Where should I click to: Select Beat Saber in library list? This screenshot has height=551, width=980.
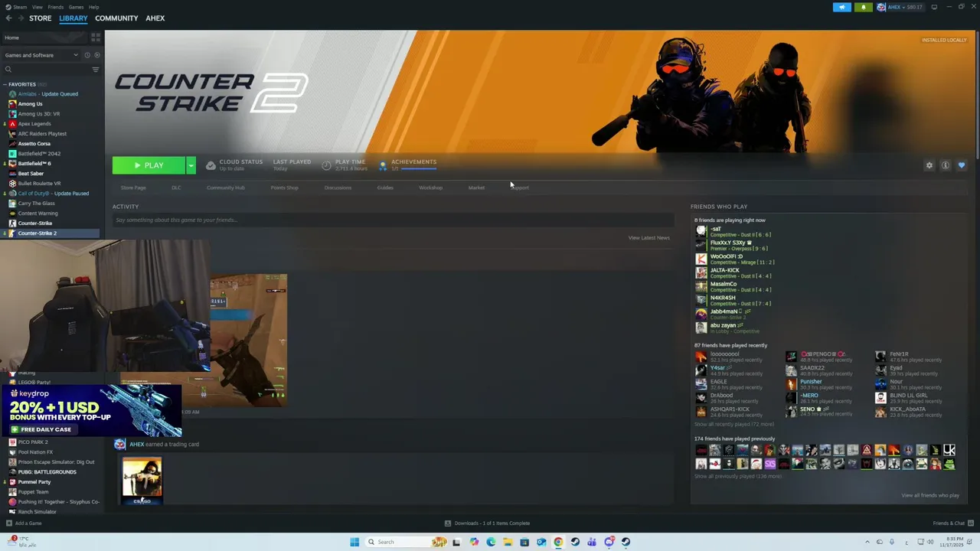31,174
